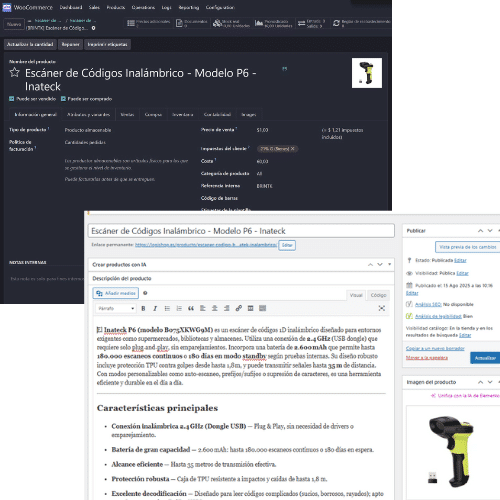
Task: Click the Insert Read More tag icon
Action: (x=250, y=308)
